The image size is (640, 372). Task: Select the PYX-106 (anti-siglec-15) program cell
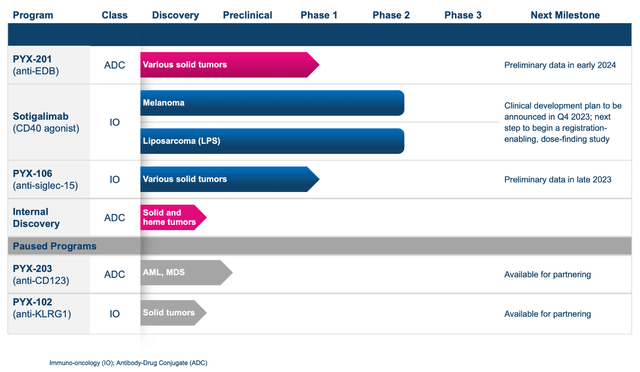click(49, 179)
